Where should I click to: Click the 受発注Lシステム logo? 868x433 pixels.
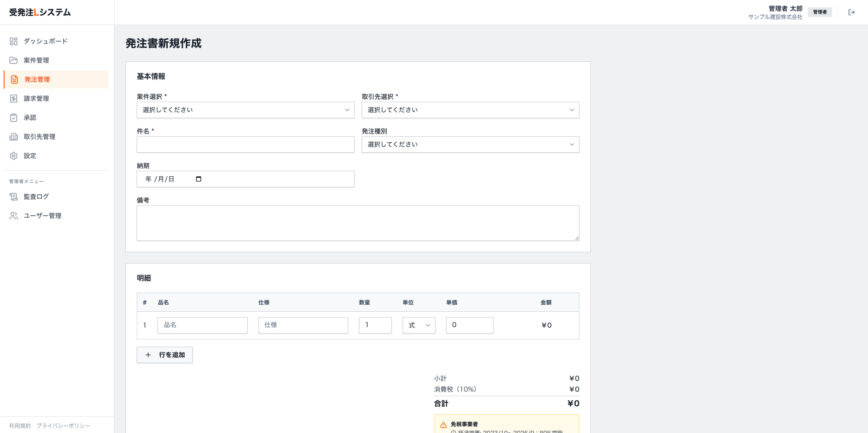point(40,12)
